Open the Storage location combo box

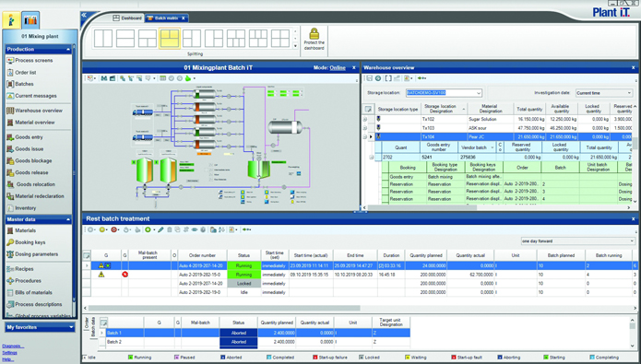[x=444, y=93]
